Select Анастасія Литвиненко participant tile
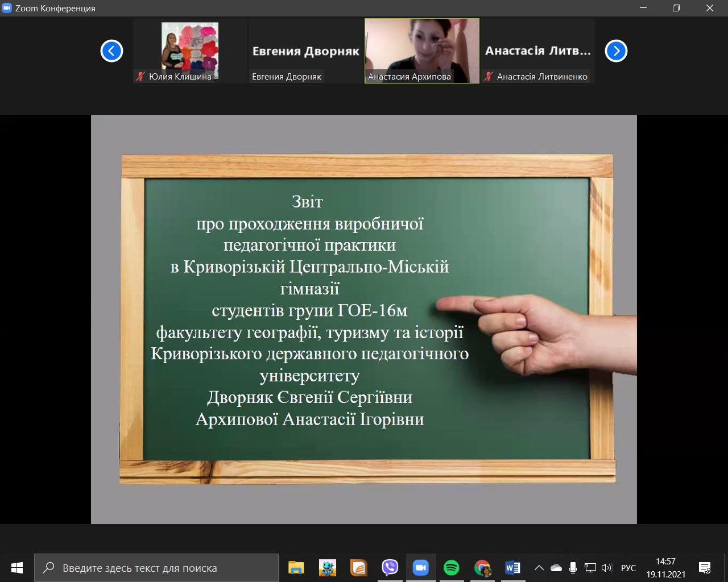The width and height of the screenshot is (728, 582). 538,51
